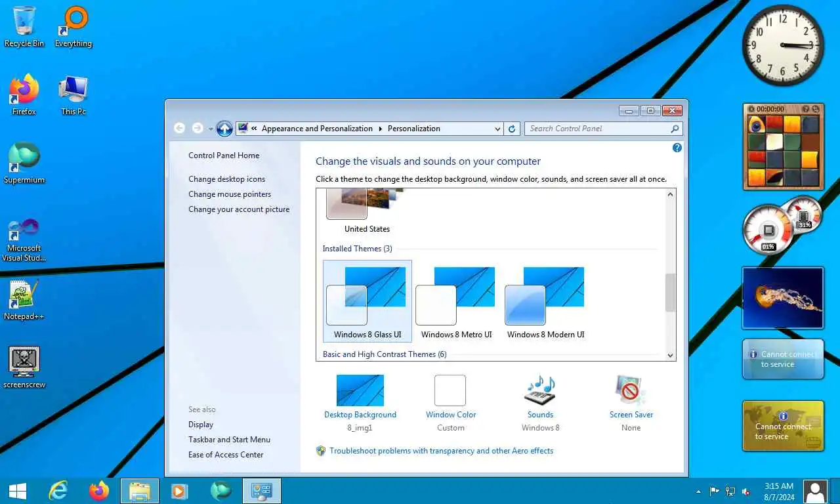Open Change your account picture

pos(239,209)
